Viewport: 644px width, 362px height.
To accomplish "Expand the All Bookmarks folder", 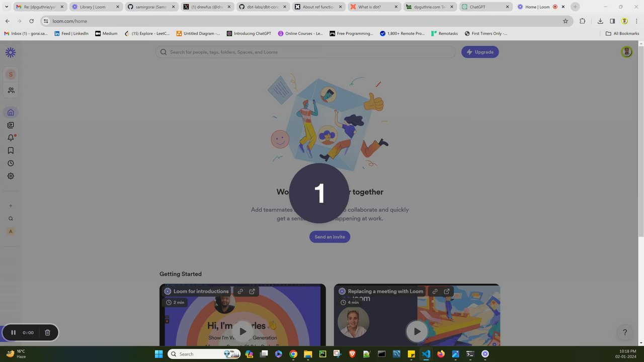I will click(x=622, y=34).
